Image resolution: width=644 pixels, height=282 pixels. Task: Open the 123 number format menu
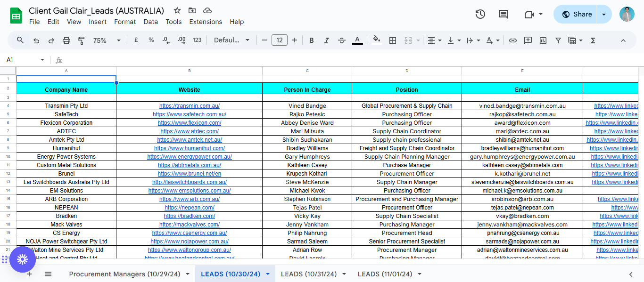pos(197,40)
